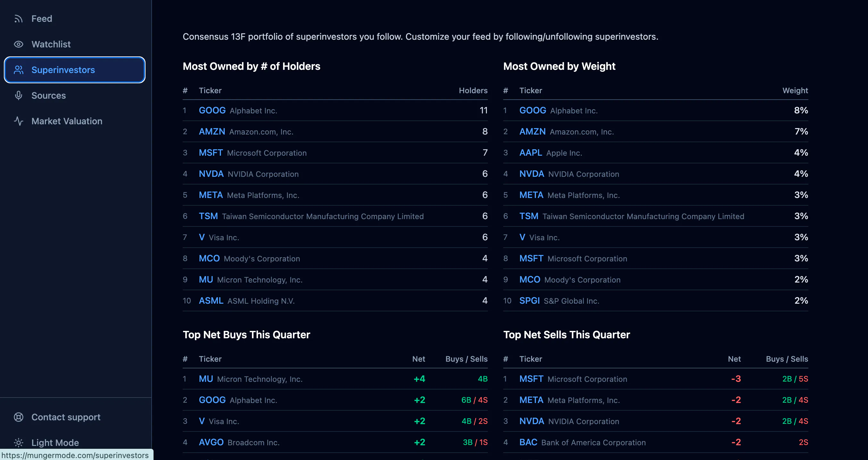Click the '2S' value for BAC
Viewport: 868px width, 460px height.
803,442
